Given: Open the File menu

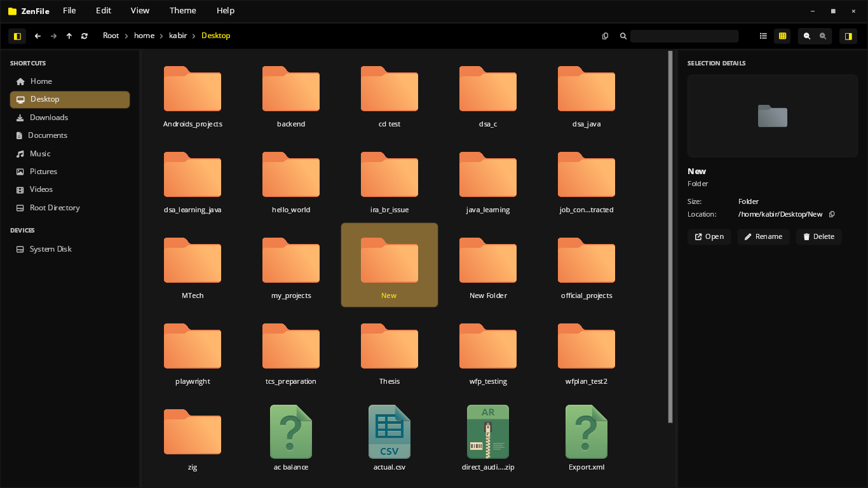Looking at the screenshot, I should (69, 10).
